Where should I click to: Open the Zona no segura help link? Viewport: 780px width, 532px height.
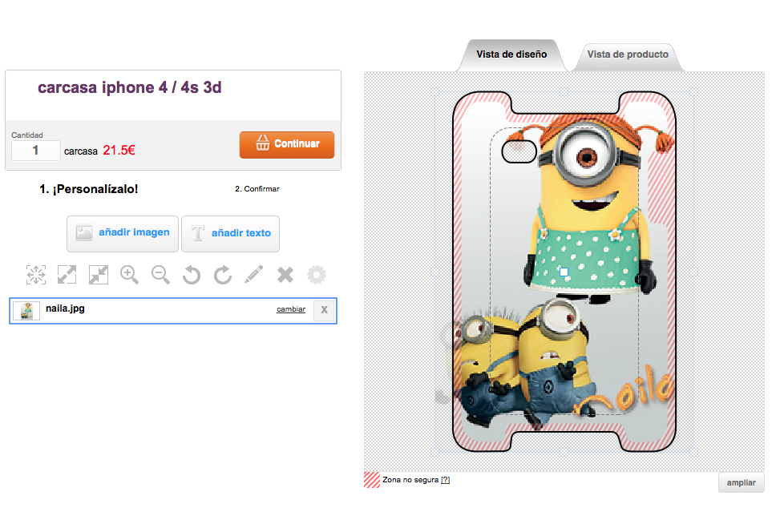pos(445,480)
